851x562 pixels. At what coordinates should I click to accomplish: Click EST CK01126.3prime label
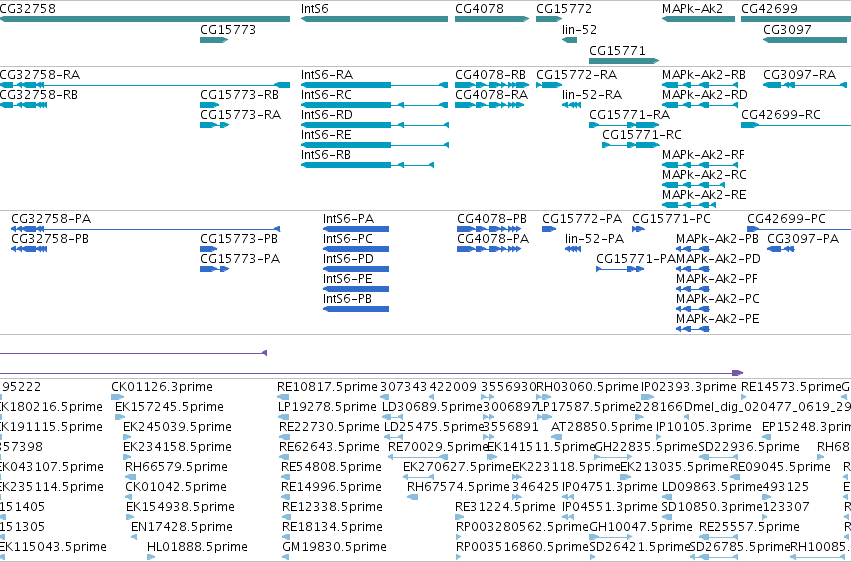point(162,387)
